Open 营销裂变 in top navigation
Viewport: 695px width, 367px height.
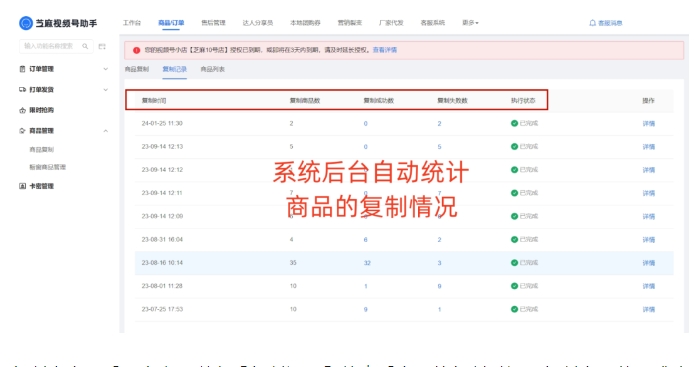[x=350, y=23]
